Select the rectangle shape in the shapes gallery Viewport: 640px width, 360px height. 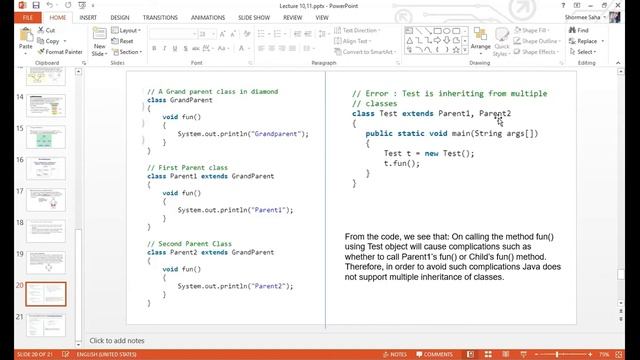(438, 31)
